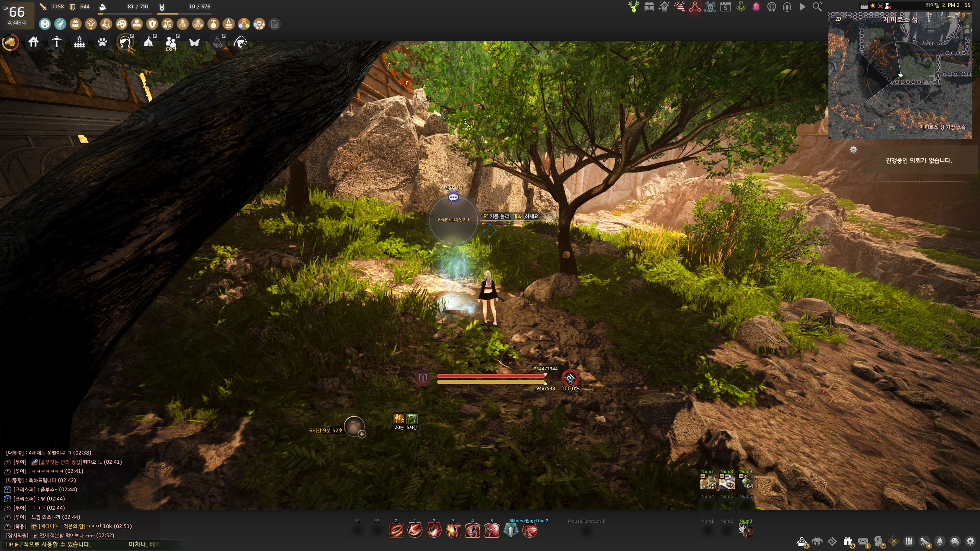Open the treasure chest icon in top bar
This screenshot has width=980, height=551.
(x=649, y=7)
